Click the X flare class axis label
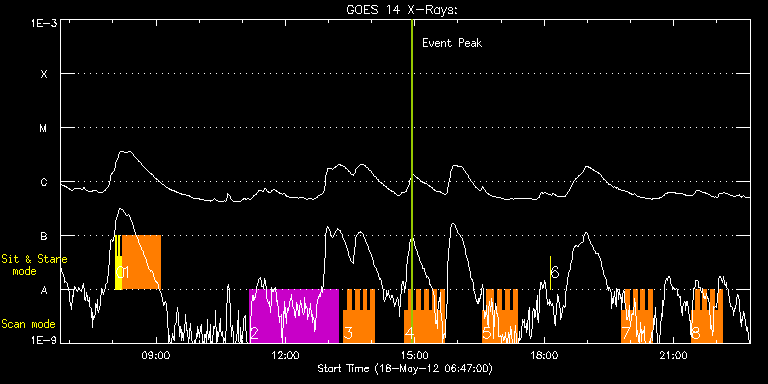This screenshot has height=384, width=768. [44, 74]
